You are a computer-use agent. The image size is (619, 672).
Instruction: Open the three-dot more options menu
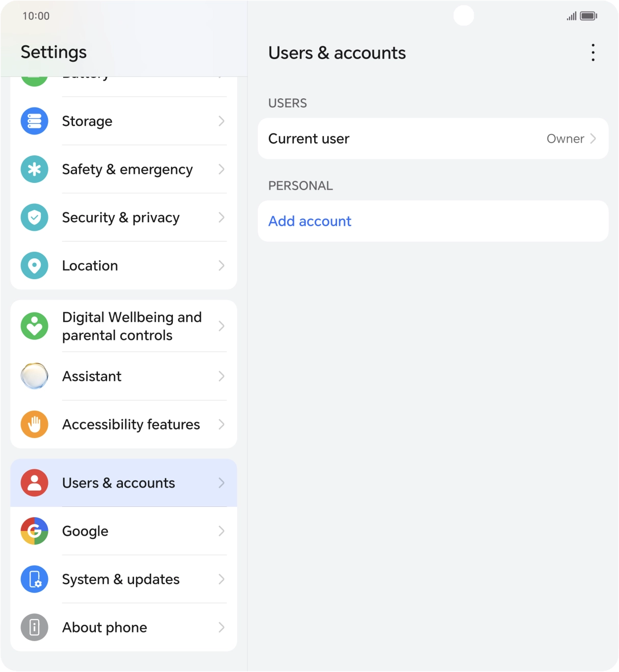click(x=593, y=52)
